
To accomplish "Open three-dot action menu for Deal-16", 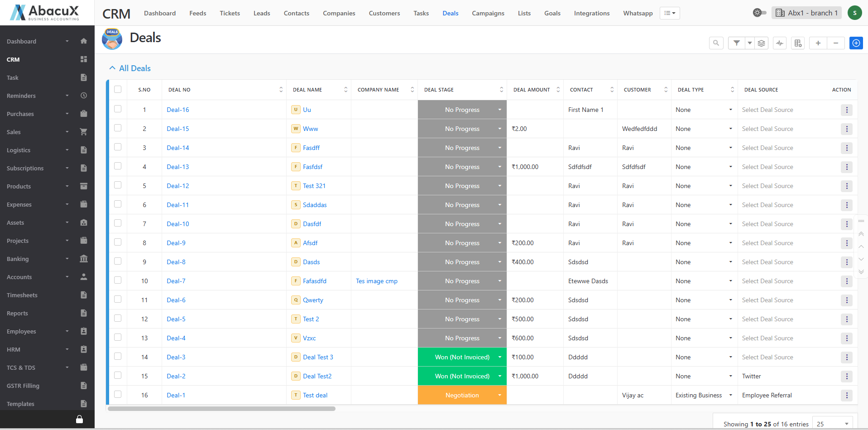I will (846, 110).
